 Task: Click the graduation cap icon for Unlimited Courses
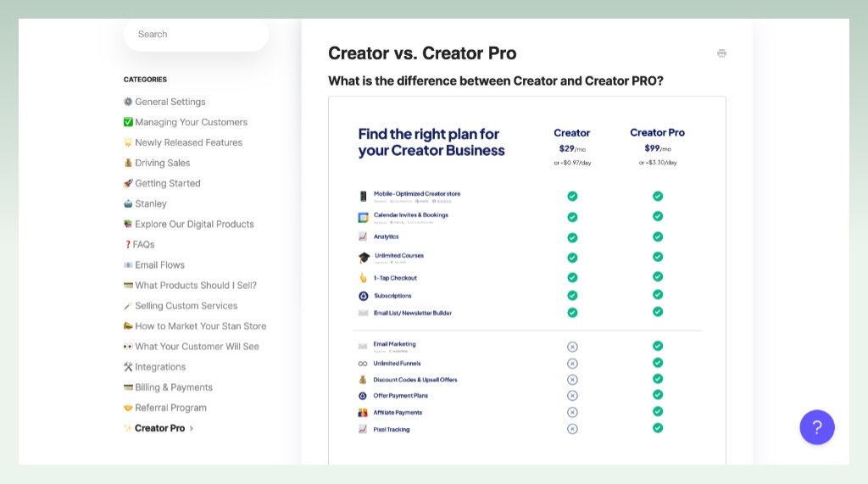click(364, 258)
